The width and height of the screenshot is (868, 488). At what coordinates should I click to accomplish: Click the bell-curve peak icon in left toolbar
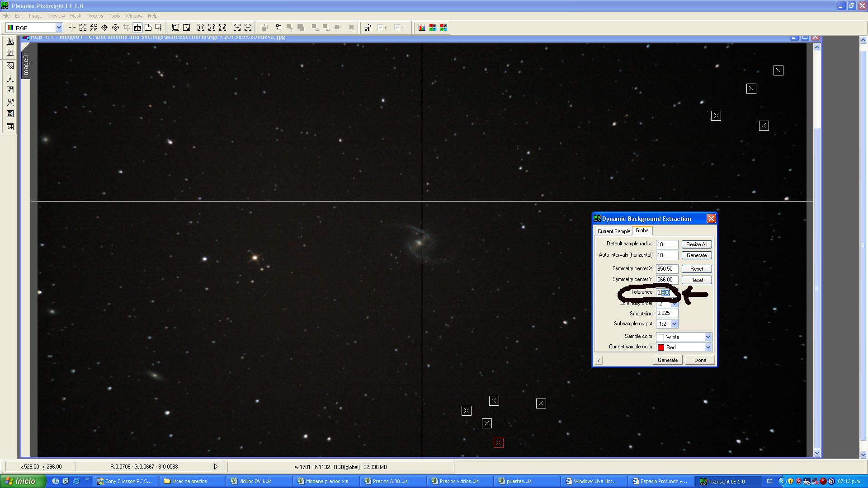coord(10,79)
